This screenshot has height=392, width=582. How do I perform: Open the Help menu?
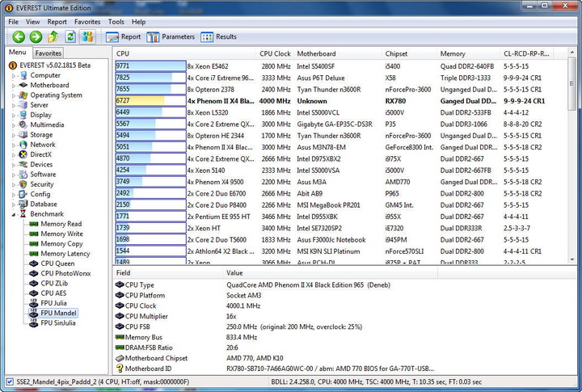(x=138, y=22)
